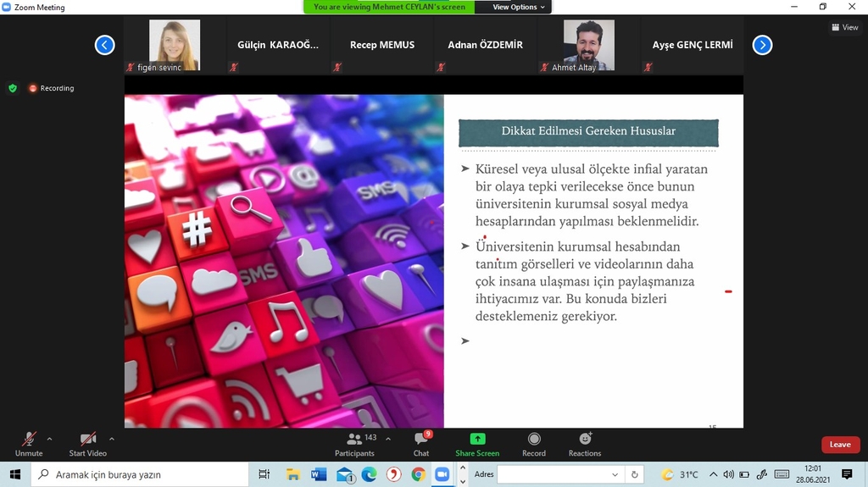Open the clock showing 12:01

813,474
